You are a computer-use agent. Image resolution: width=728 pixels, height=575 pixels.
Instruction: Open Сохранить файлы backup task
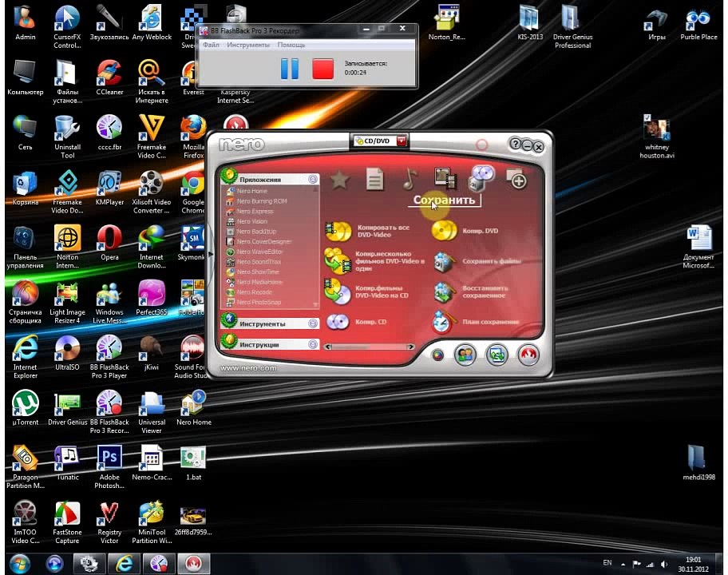click(x=478, y=261)
